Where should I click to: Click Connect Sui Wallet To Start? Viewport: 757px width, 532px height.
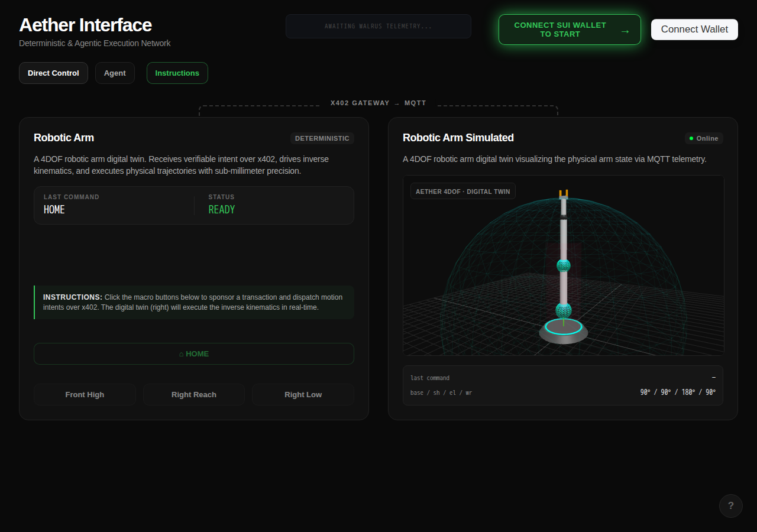(570, 30)
